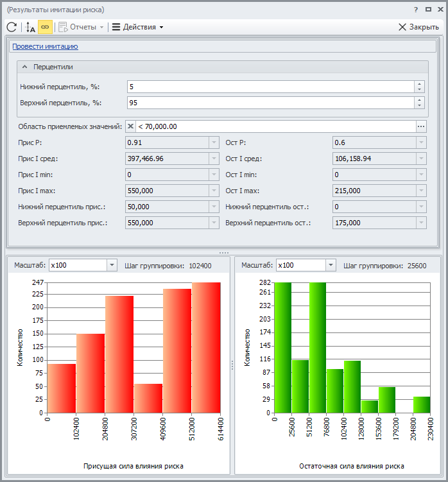Open the left chart Масштаб dropdown
The height and width of the screenshot is (482, 448).
(112, 265)
